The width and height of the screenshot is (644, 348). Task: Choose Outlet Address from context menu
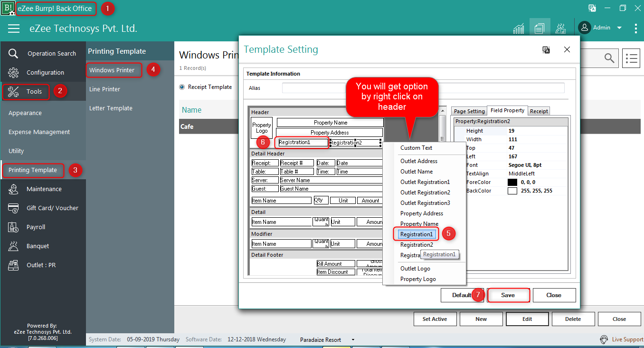pyautogui.click(x=419, y=161)
